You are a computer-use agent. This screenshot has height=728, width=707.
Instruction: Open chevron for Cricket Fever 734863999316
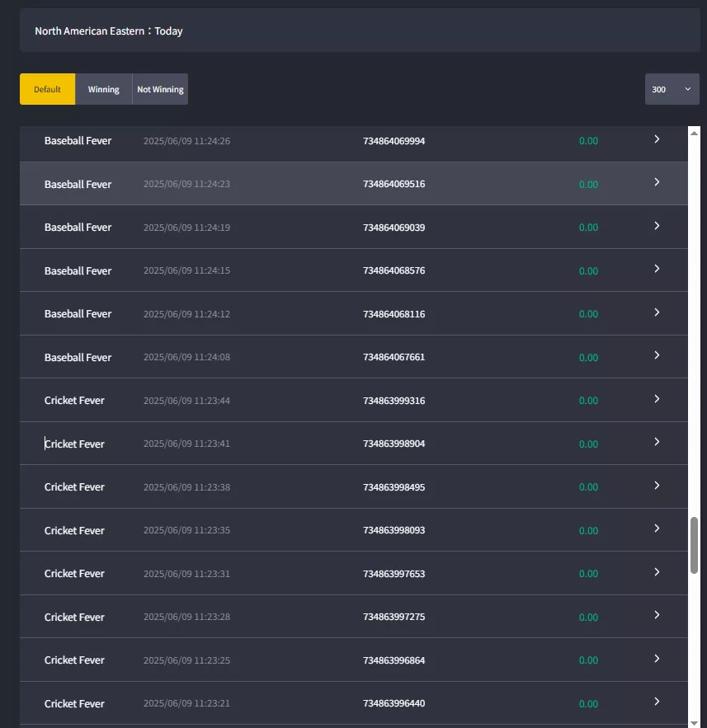pyautogui.click(x=657, y=399)
